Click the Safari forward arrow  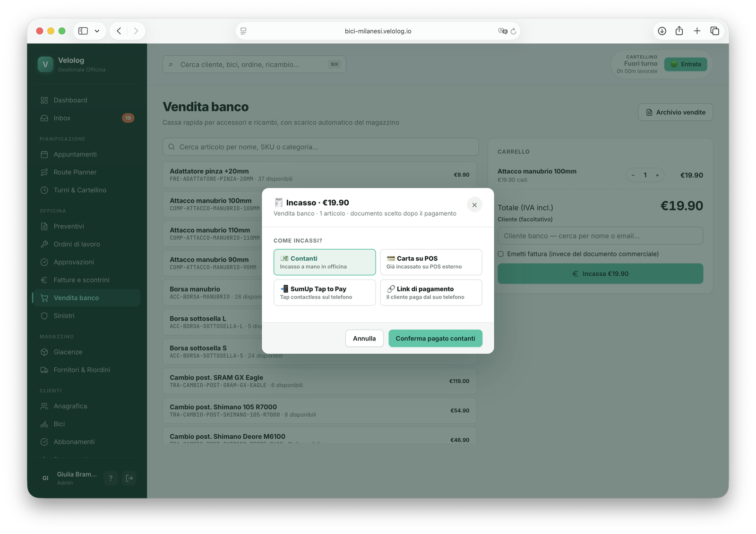click(136, 31)
